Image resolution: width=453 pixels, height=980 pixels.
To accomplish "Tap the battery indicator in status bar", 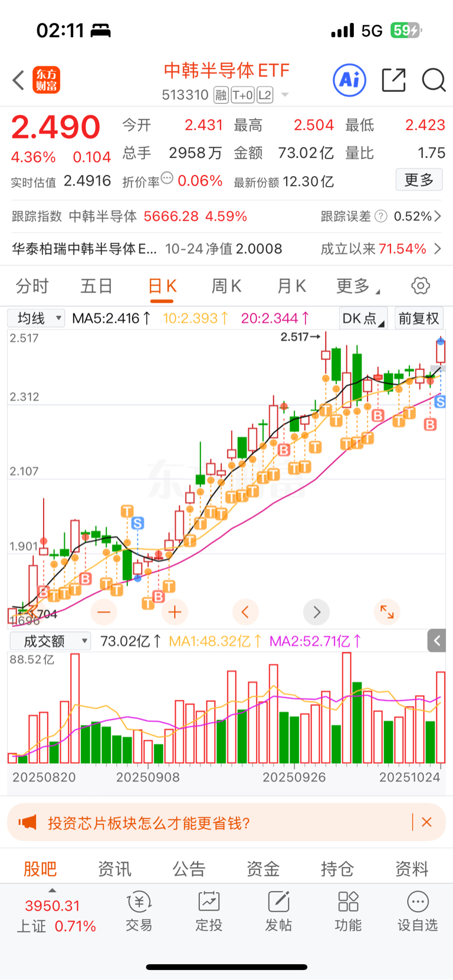I will pyautogui.click(x=406, y=30).
